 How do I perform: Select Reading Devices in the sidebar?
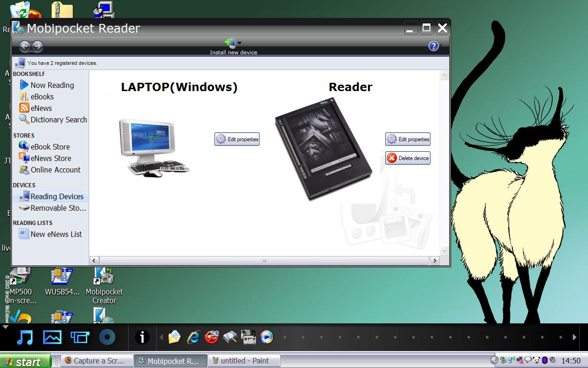click(x=50, y=196)
